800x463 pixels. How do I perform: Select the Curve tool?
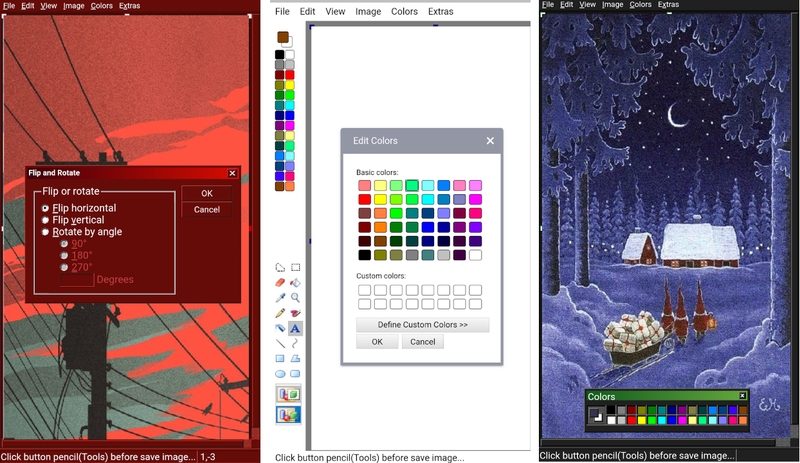pos(295,343)
